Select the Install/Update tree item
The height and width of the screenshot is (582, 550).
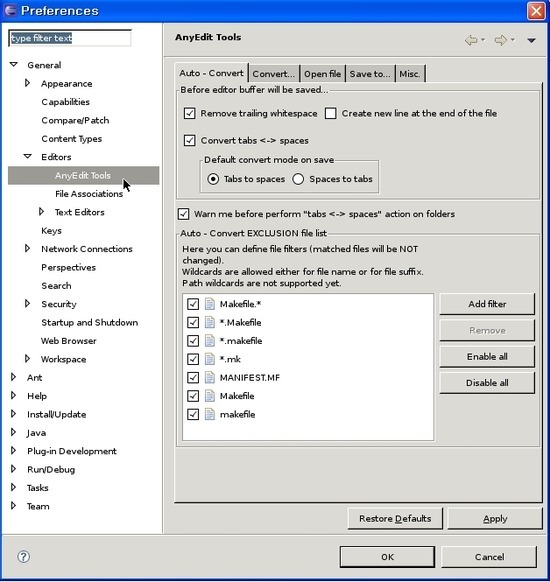pos(56,414)
